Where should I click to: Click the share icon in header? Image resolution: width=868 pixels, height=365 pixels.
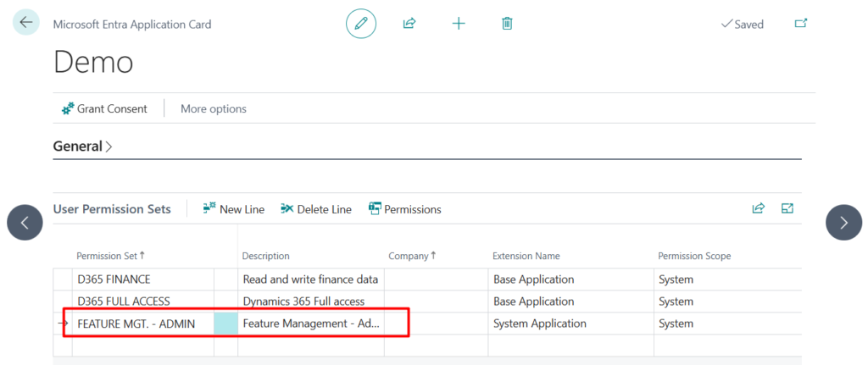(409, 24)
